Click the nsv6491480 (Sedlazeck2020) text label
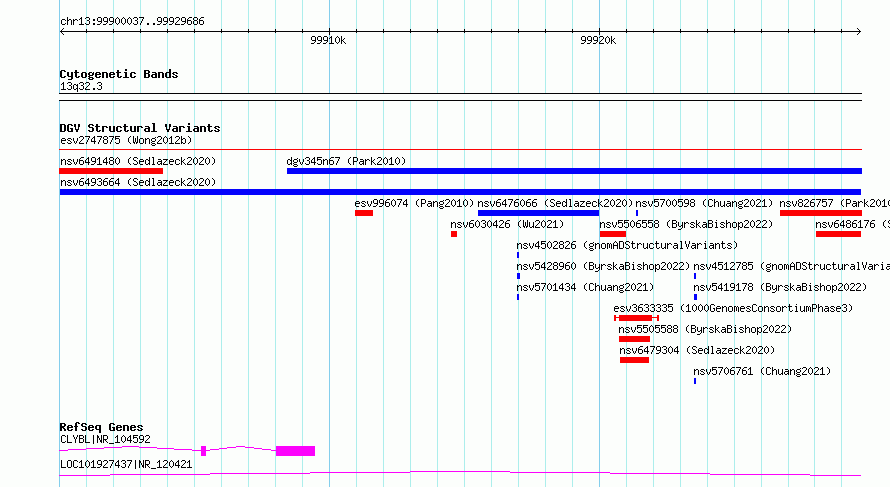 pyautogui.click(x=138, y=161)
